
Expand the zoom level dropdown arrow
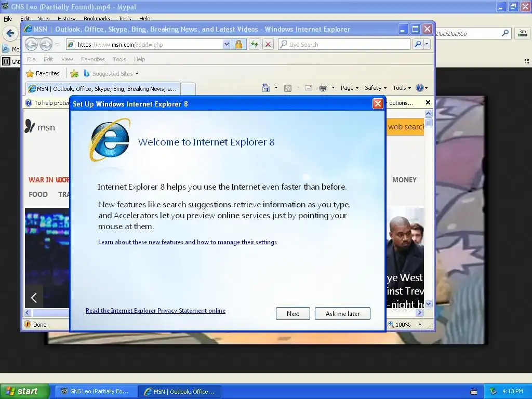[420, 325]
